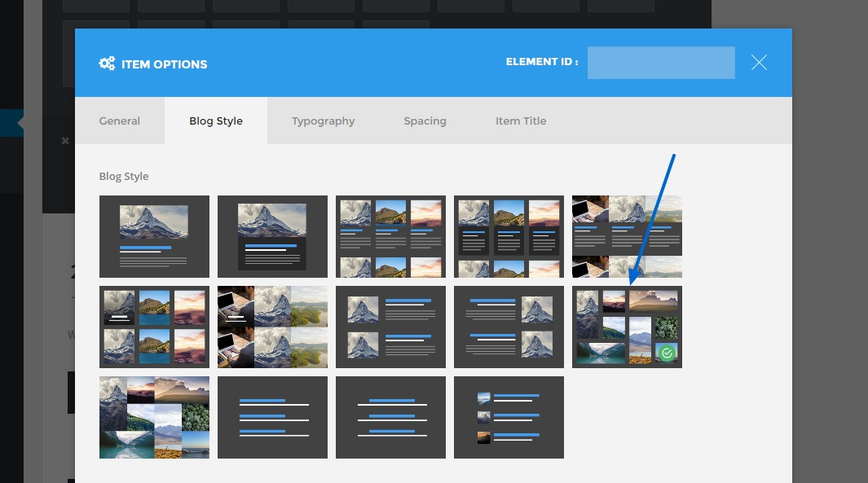Pick small thumbnails with text list style
This screenshot has width=868, height=483.
509,417
